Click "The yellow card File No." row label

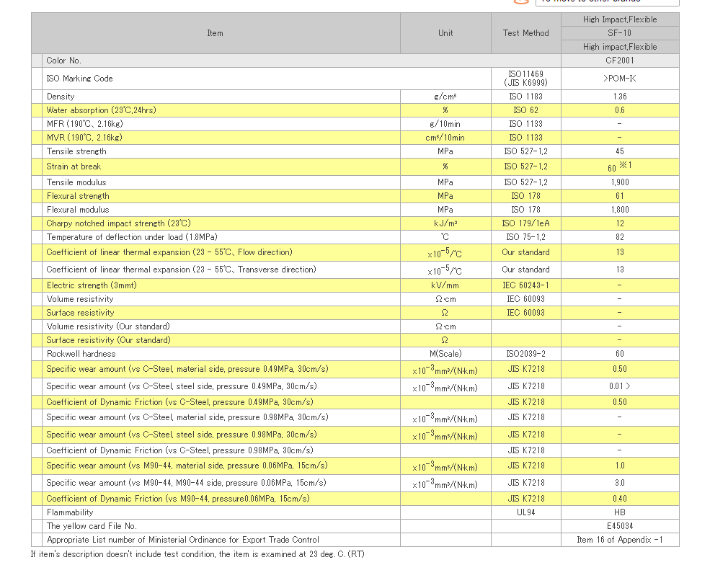click(x=92, y=526)
